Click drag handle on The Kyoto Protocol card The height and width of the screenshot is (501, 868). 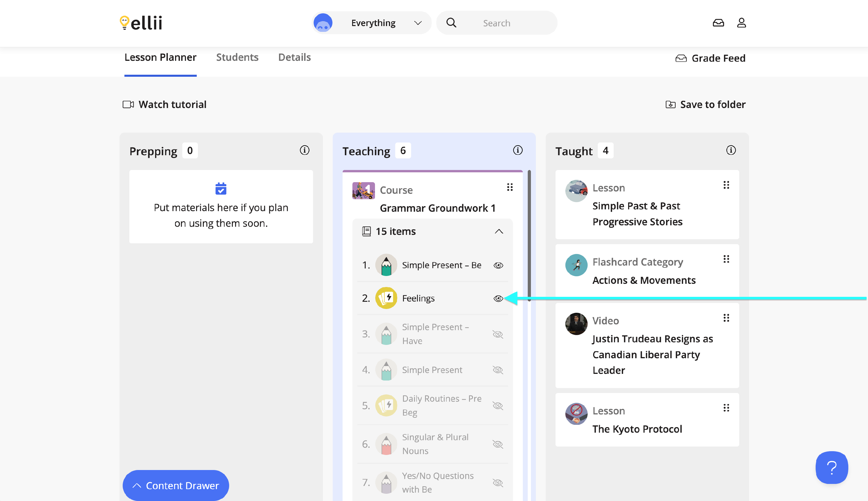click(x=726, y=408)
